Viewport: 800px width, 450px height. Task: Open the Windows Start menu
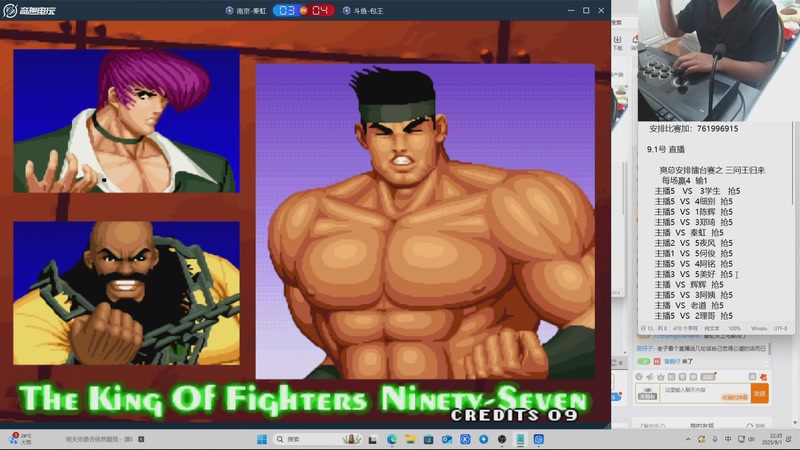click(x=262, y=439)
